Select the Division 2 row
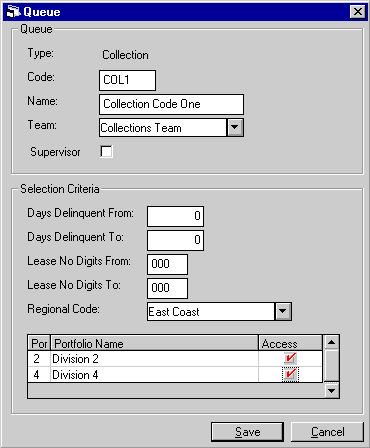 [175, 359]
